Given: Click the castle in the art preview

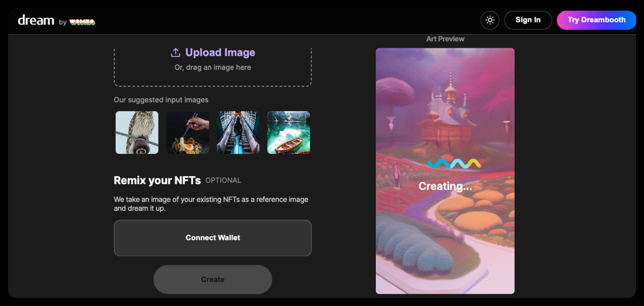Looking at the screenshot, I should pyautogui.click(x=447, y=113).
